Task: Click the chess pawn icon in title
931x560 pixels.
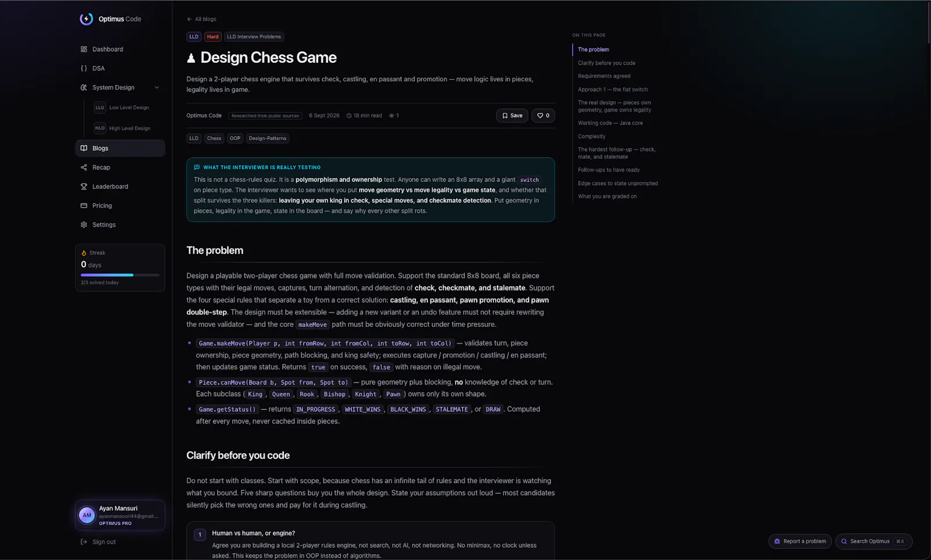Action: pyautogui.click(x=191, y=58)
